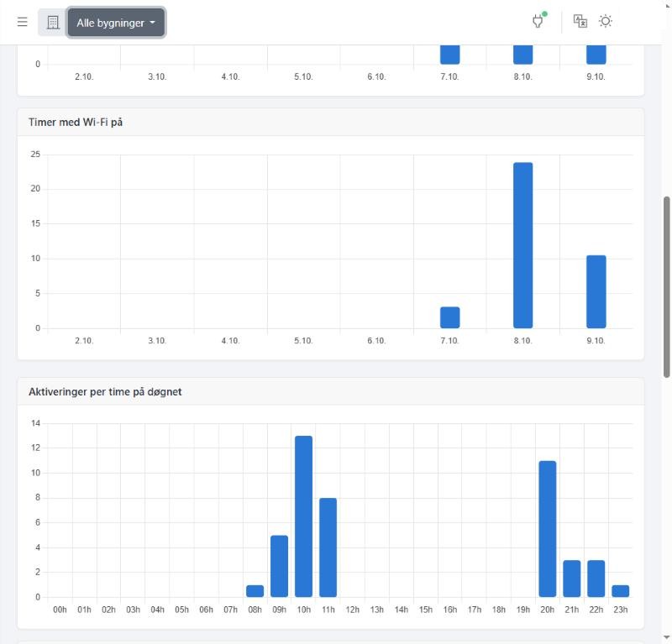Click the "12h" axis label
The image size is (672, 644).
tap(352, 610)
